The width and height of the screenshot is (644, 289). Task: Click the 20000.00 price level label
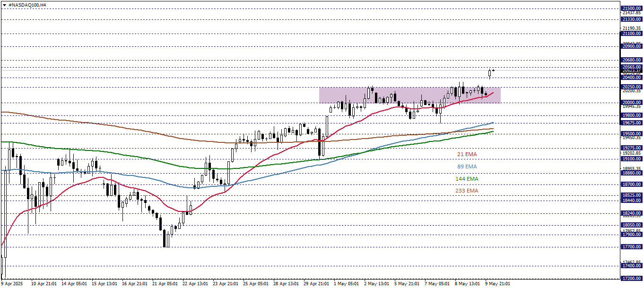pyautogui.click(x=632, y=103)
